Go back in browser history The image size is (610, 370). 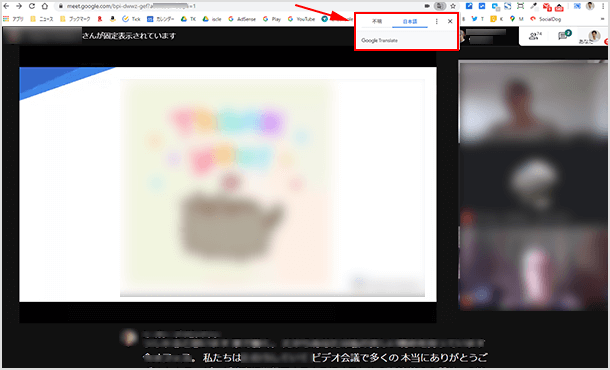[6, 6]
